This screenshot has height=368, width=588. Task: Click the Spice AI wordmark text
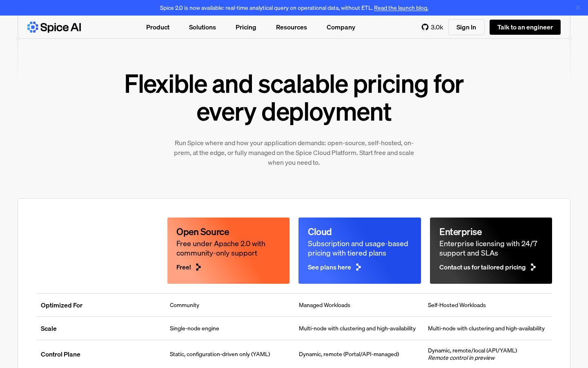click(61, 27)
